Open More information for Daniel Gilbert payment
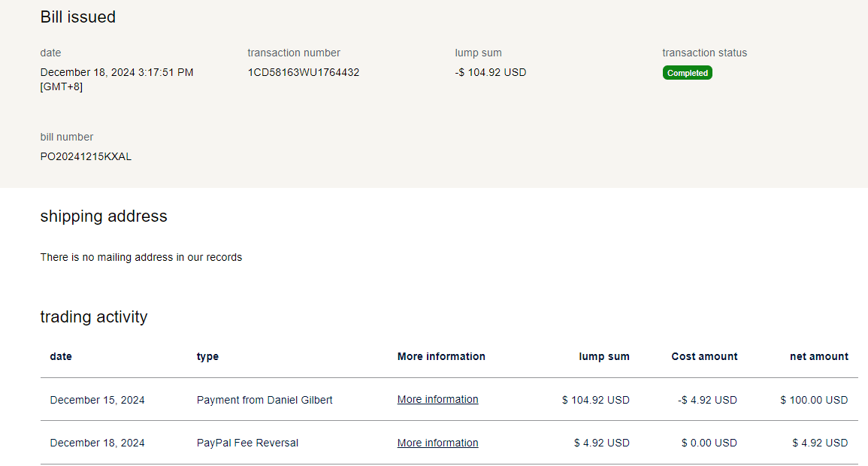 point(437,400)
